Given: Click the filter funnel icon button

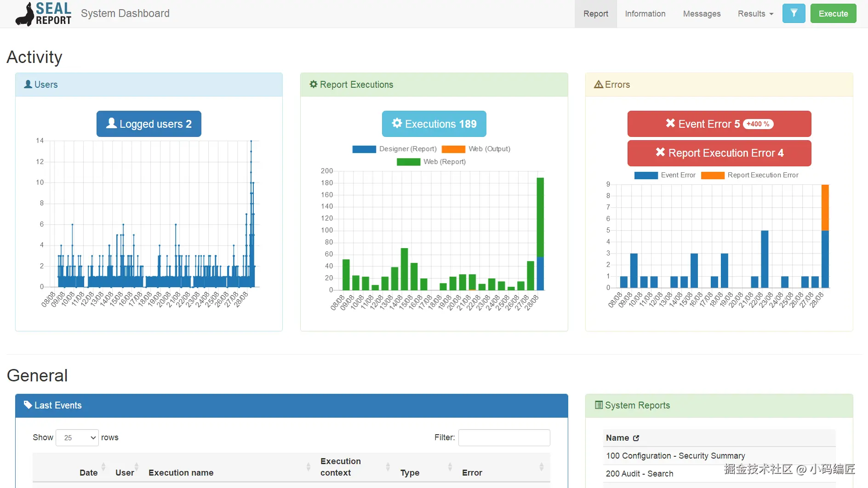Looking at the screenshot, I should (794, 13).
